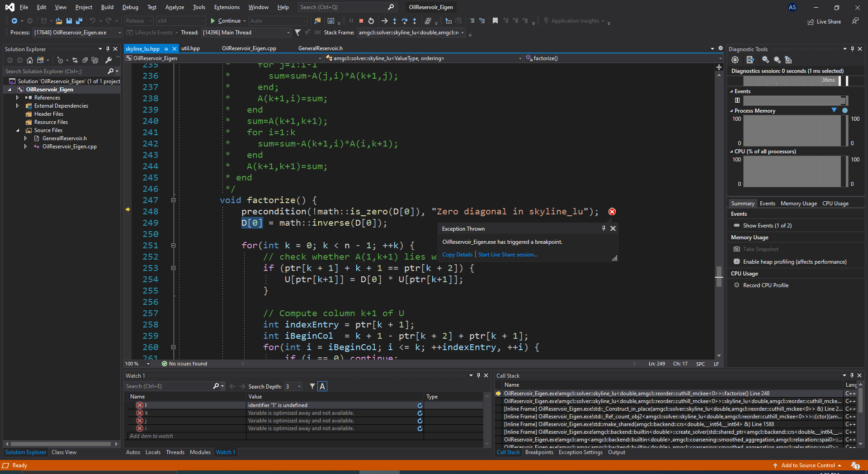868x474 pixels.
Task: Open the Send Feedback icon
Action: [x=855, y=21]
